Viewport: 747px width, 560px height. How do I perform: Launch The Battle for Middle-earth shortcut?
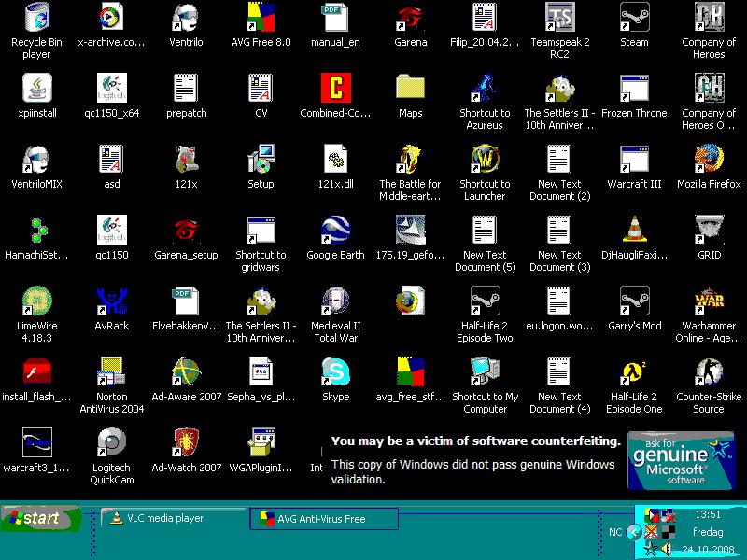point(410,159)
